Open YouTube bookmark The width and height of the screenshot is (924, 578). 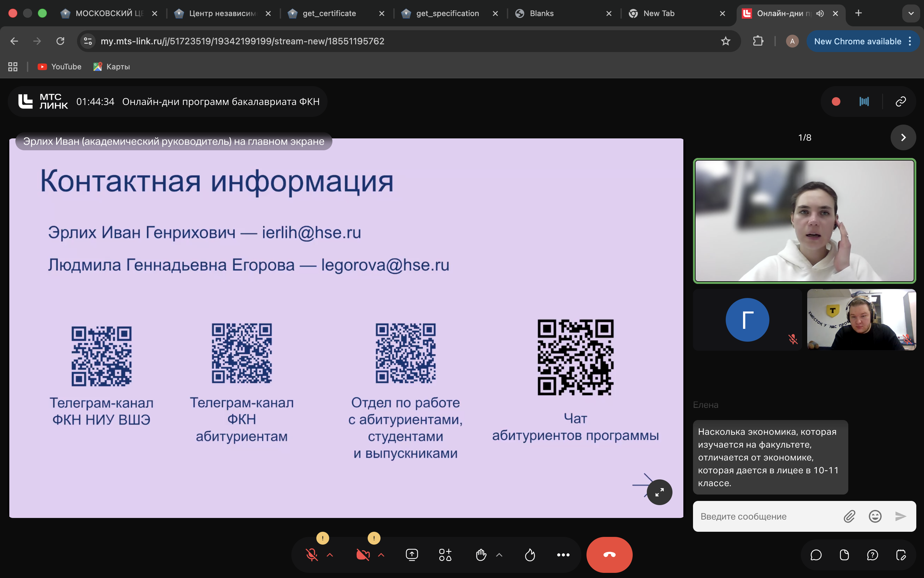(60, 66)
